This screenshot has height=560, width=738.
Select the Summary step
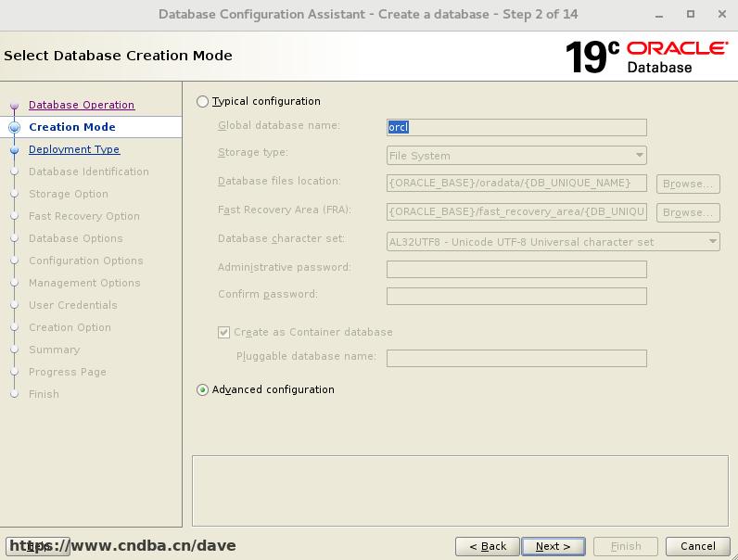tap(54, 350)
